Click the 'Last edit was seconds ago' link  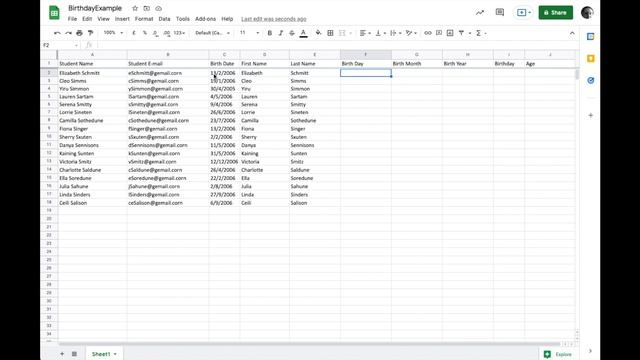click(273, 19)
